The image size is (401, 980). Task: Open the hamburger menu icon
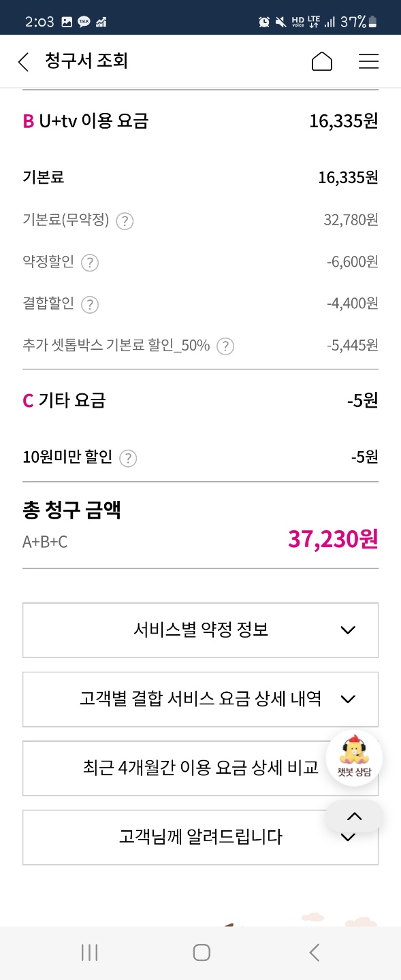368,61
